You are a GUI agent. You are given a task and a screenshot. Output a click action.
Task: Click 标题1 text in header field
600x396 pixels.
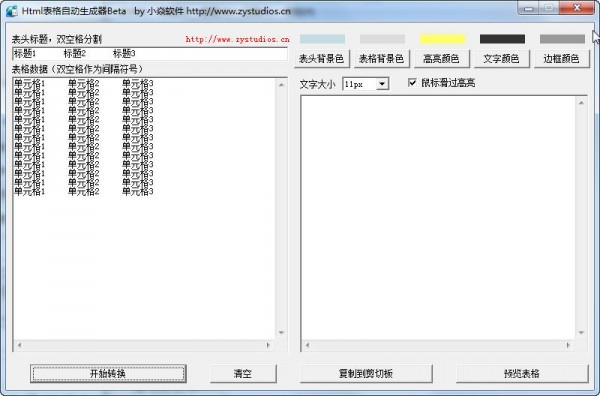[25, 54]
